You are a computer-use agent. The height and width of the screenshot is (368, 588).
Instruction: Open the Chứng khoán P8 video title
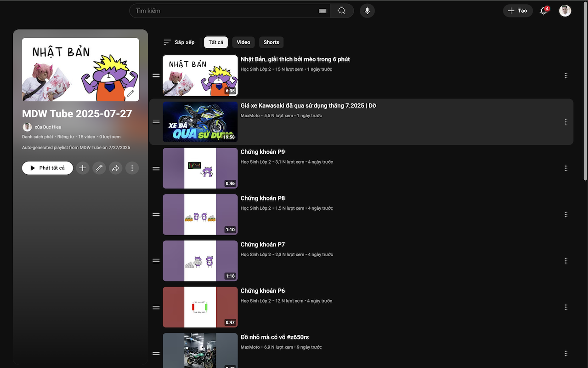263,198
